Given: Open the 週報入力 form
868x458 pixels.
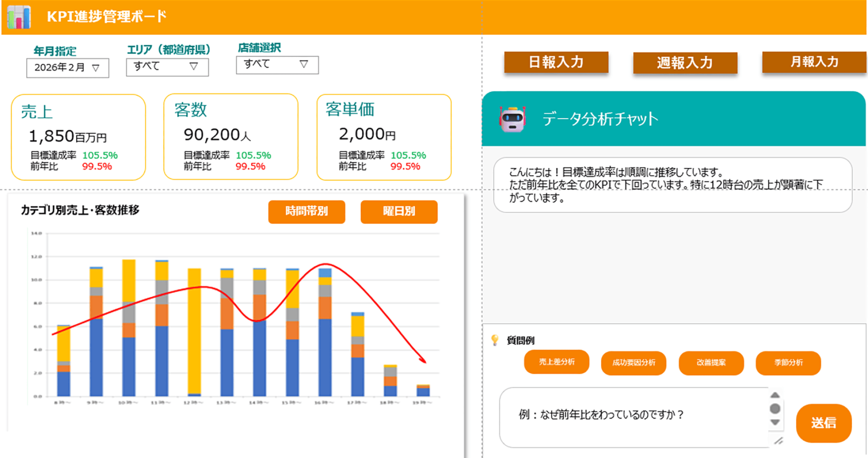Looking at the screenshot, I should [685, 63].
